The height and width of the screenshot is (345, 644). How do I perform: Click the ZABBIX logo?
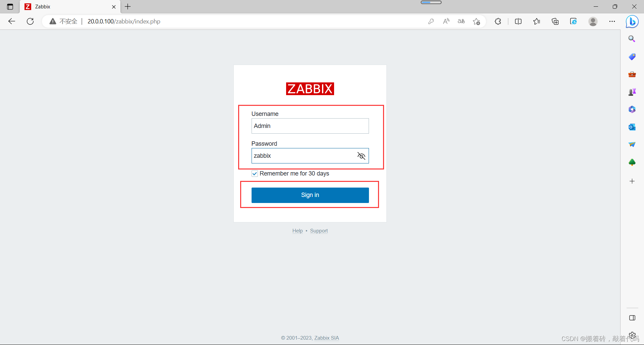coord(310,89)
